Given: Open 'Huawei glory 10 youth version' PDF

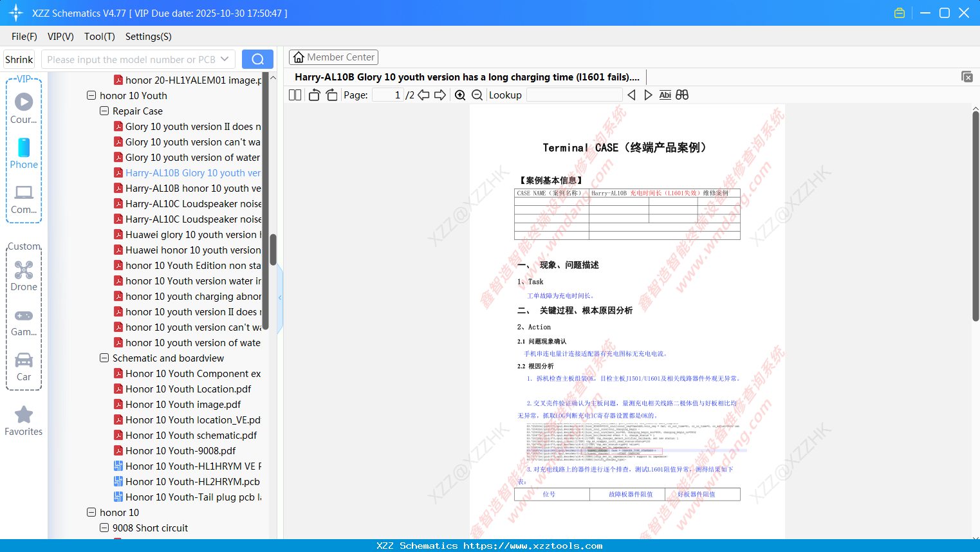Looking at the screenshot, I should pos(188,234).
